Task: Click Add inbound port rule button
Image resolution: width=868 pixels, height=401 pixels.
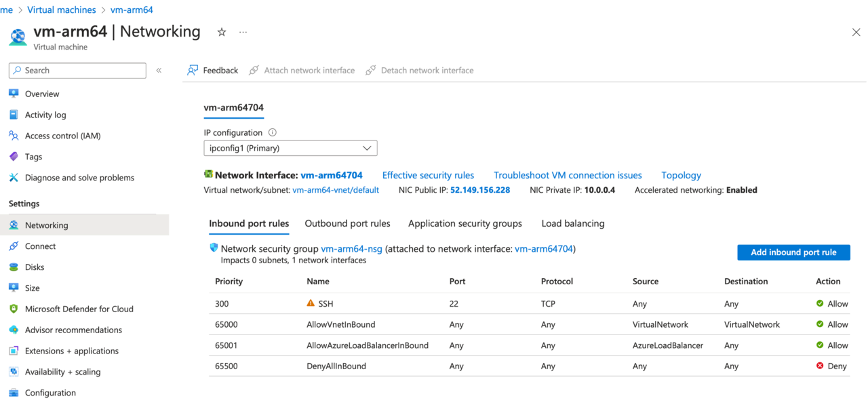Action: (x=793, y=252)
